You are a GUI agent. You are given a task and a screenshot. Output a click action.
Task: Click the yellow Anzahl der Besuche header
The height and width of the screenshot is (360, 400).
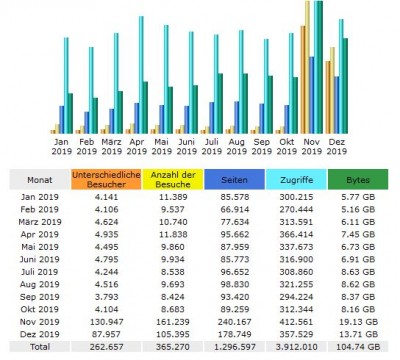click(x=173, y=180)
